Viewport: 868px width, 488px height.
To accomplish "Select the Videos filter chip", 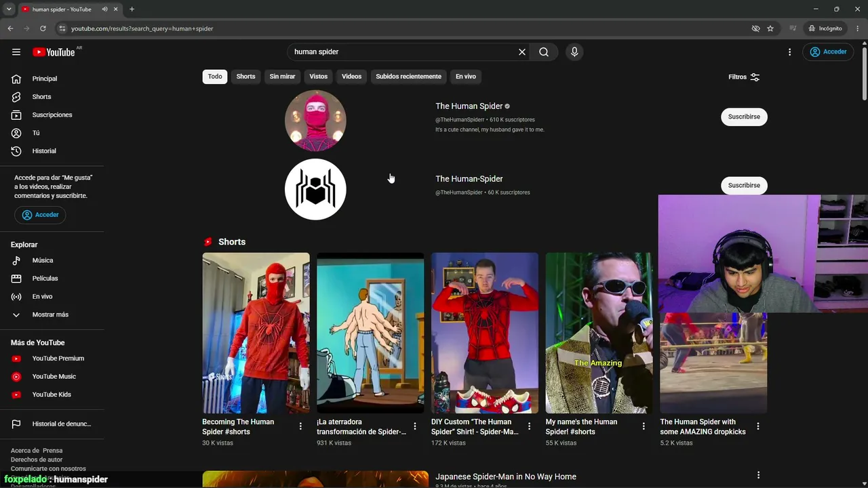I will 351,77.
